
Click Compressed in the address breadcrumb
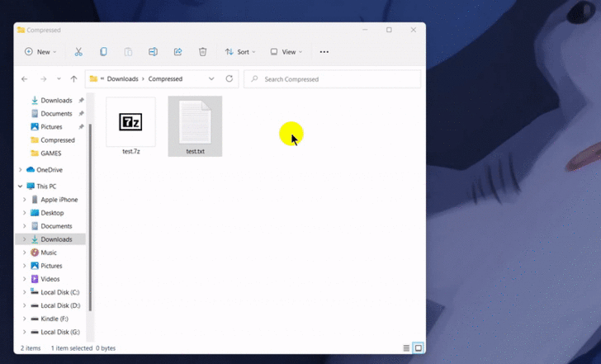tap(165, 79)
